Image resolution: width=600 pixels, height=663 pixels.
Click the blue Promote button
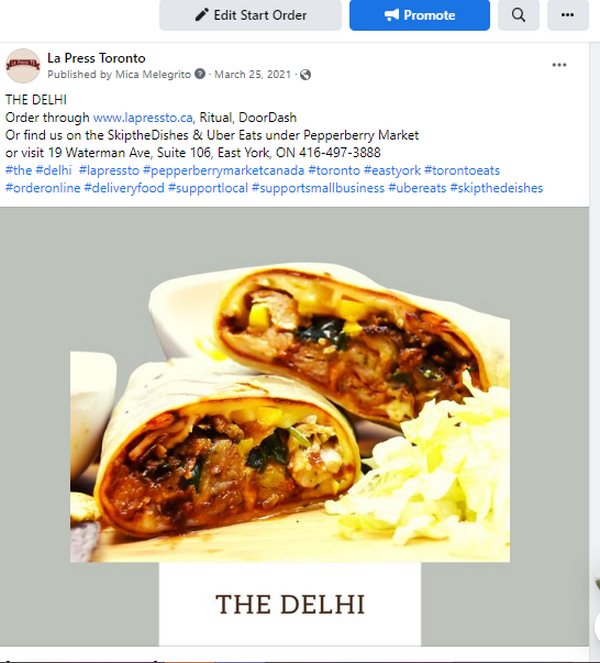(x=419, y=15)
